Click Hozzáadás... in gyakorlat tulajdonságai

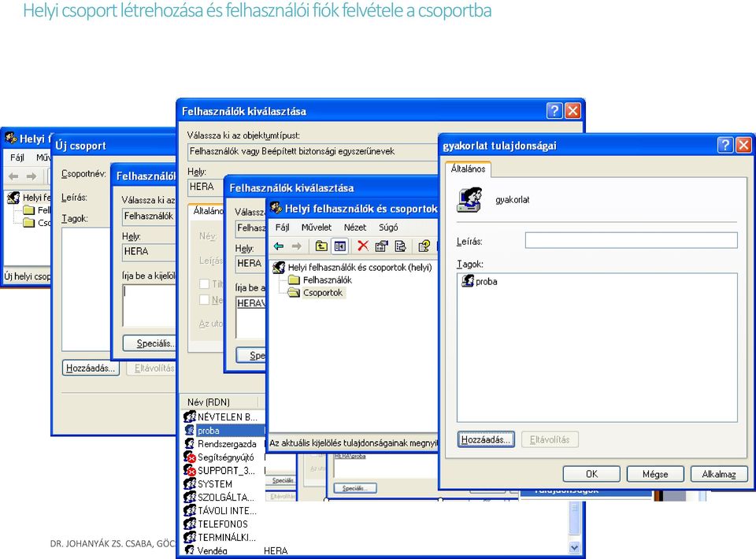point(486,439)
